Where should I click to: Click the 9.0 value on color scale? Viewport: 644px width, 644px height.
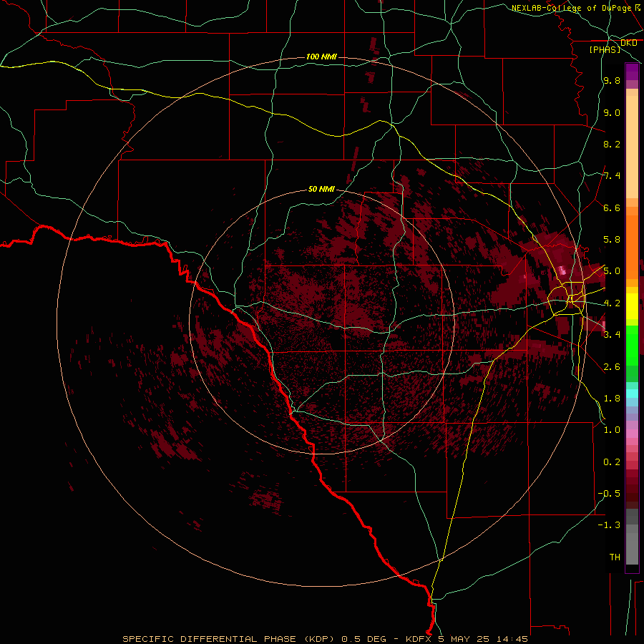point(612,112)
